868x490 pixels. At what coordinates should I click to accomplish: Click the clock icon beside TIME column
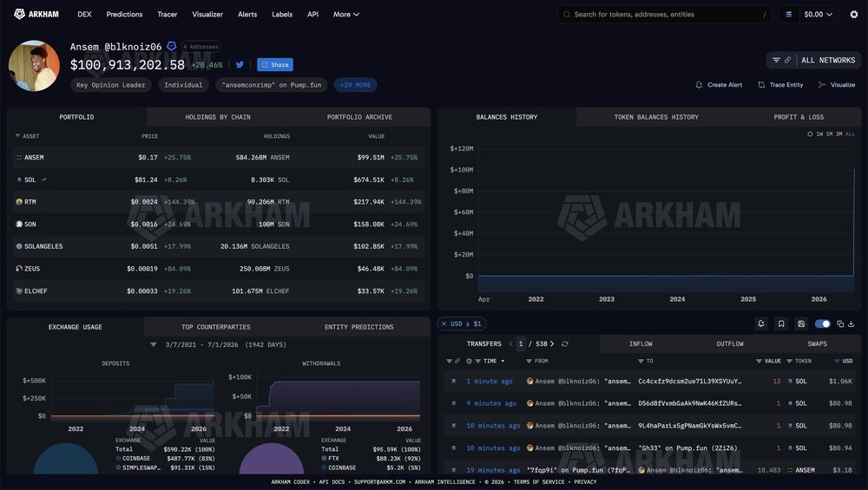(469, 361)
